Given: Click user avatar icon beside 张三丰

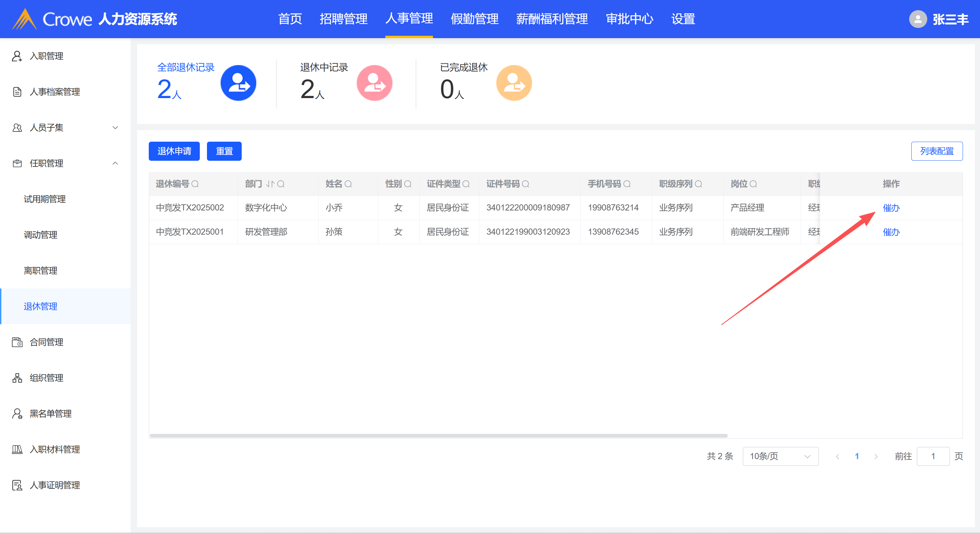Looking at the screenshot, I should pos(918,19).
